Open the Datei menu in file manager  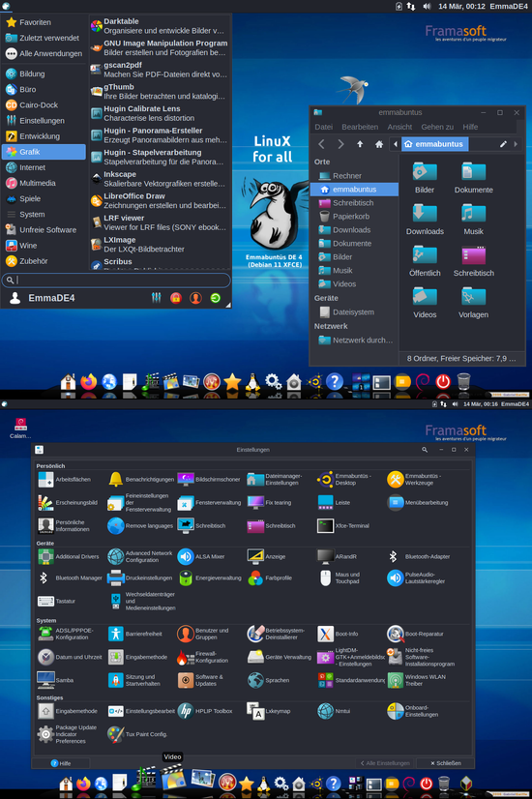coord(324,127)
